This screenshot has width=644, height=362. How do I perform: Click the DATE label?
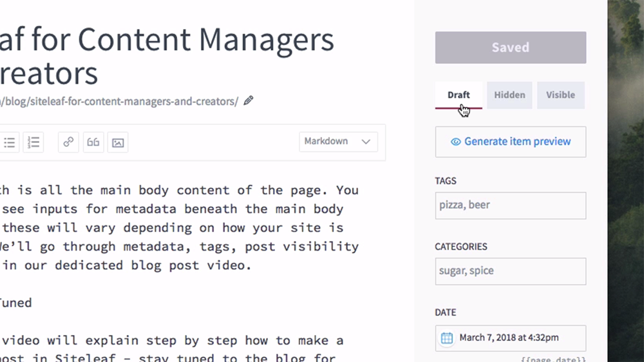[446, 312]
